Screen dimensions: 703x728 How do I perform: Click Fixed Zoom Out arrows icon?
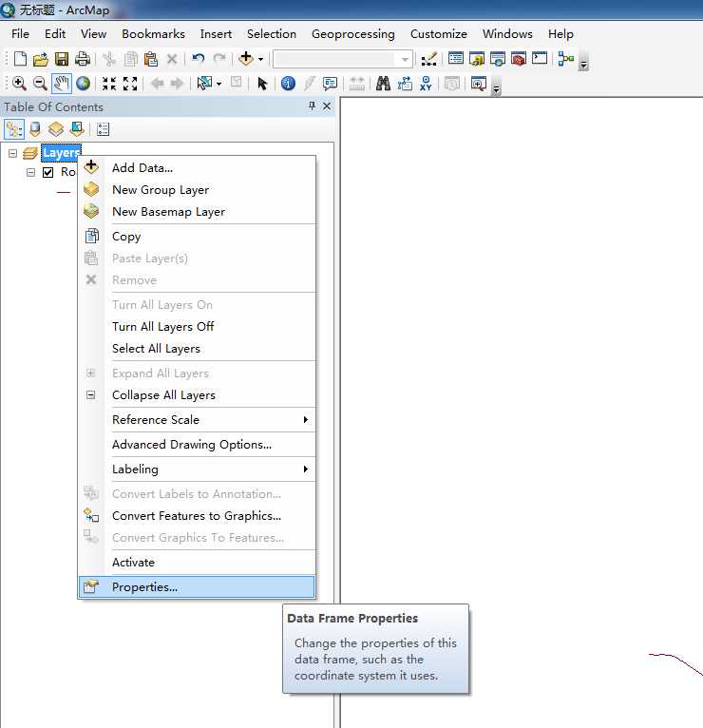click(x=130, y=84)
